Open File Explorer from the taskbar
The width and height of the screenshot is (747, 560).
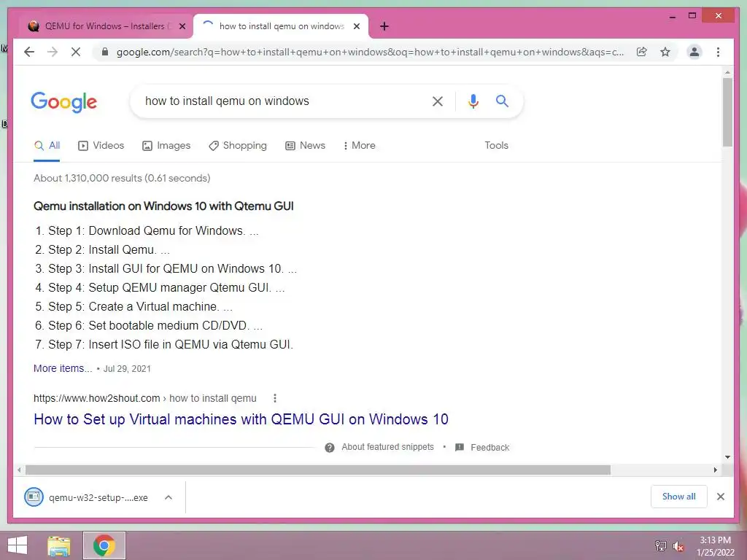[59, 545]
